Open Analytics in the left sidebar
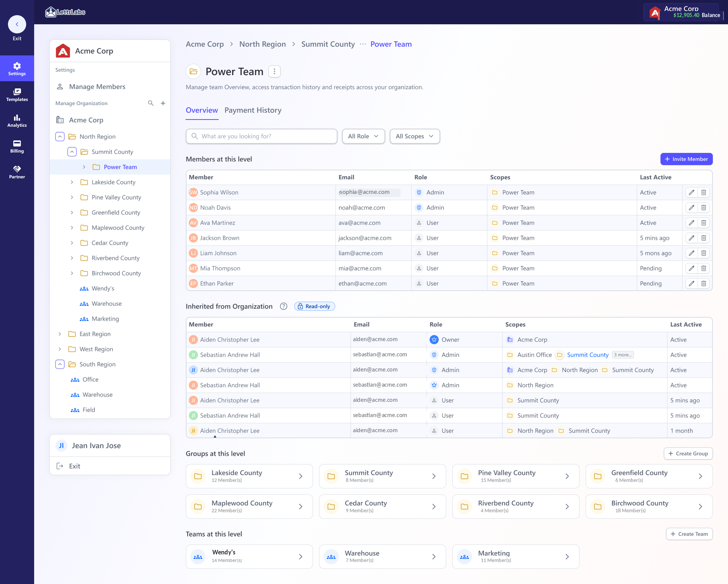 (17, 120)
